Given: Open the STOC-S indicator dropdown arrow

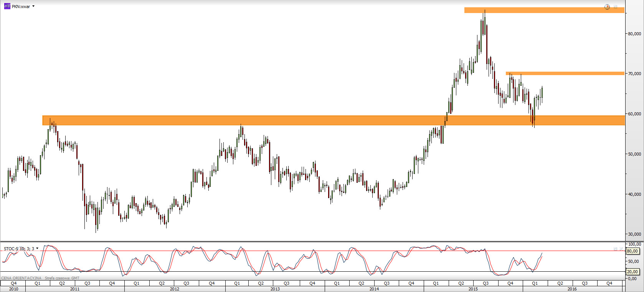Looking at the screenshot, I should (x=37, y=248).
